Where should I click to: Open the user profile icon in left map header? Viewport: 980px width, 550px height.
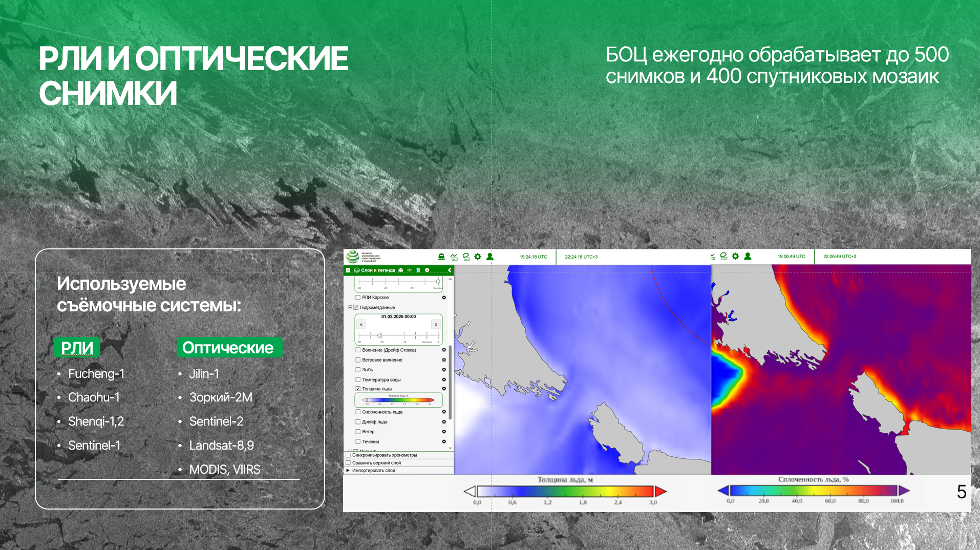pos(490,257)
